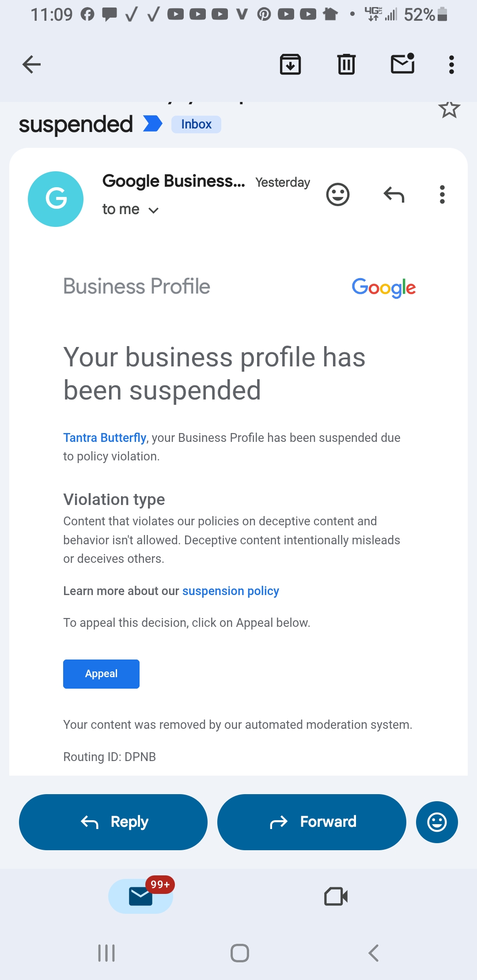Open the suspension policy link
The image size is (477, 980).
[x=231, y=591]
